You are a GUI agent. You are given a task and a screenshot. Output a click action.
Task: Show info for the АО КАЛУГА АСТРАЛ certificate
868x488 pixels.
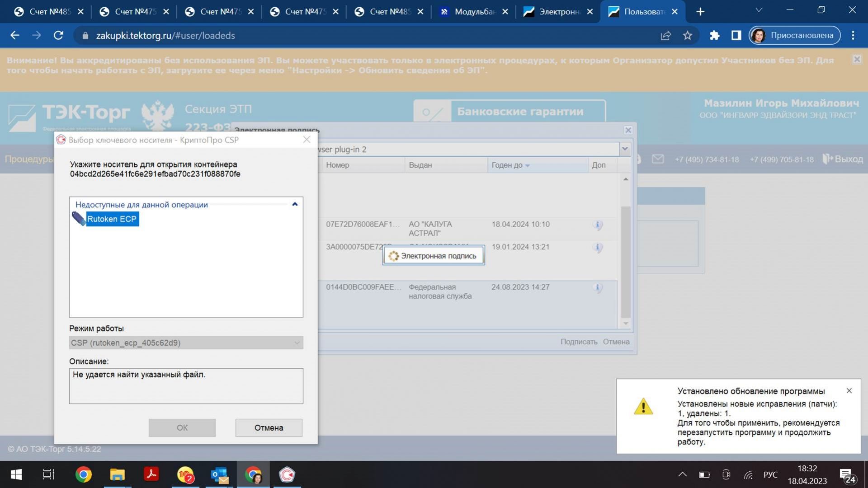pos(597,225)
